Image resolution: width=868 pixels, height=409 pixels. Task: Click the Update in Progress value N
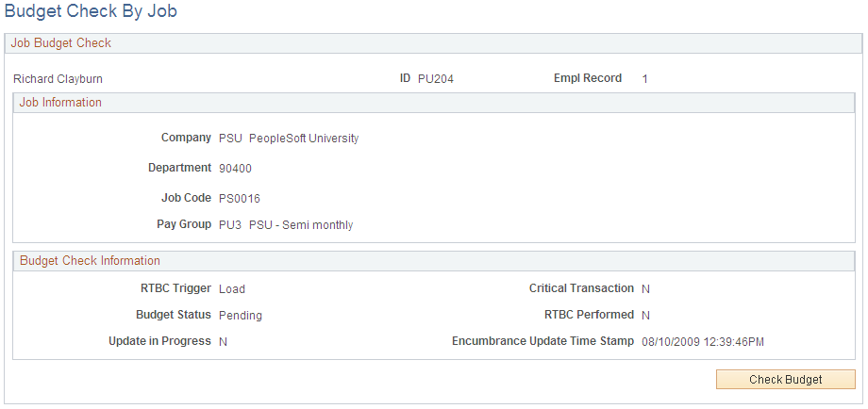[x=223, y=341]
